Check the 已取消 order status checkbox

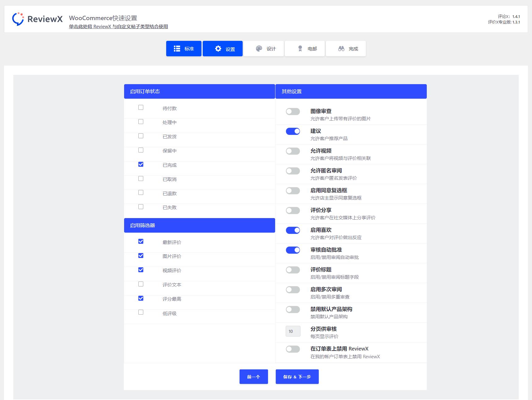[x=141, y=178]
